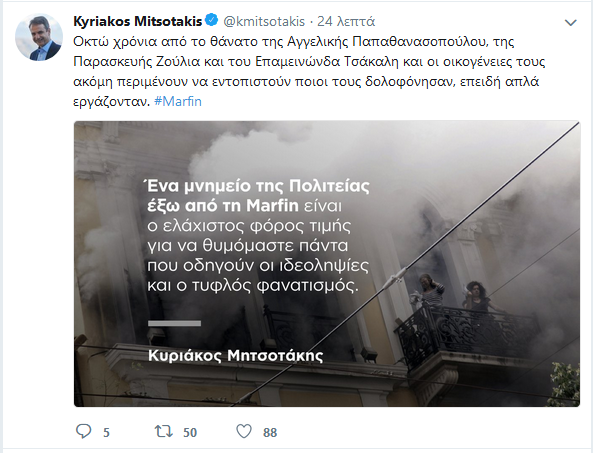Click the women on the balcony in photo
Image resolution: width=593 pixels, height=453 pixels.
[x=454, y=295]
